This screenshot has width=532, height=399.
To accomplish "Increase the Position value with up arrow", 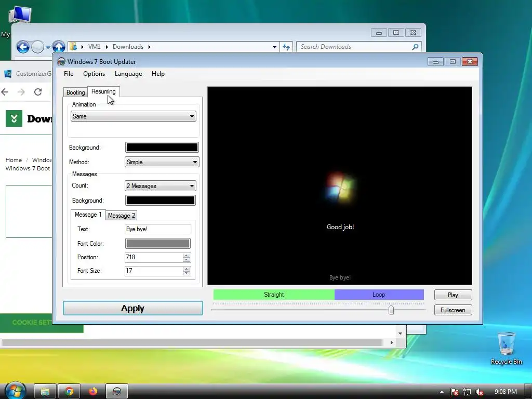I will [187, 255].
